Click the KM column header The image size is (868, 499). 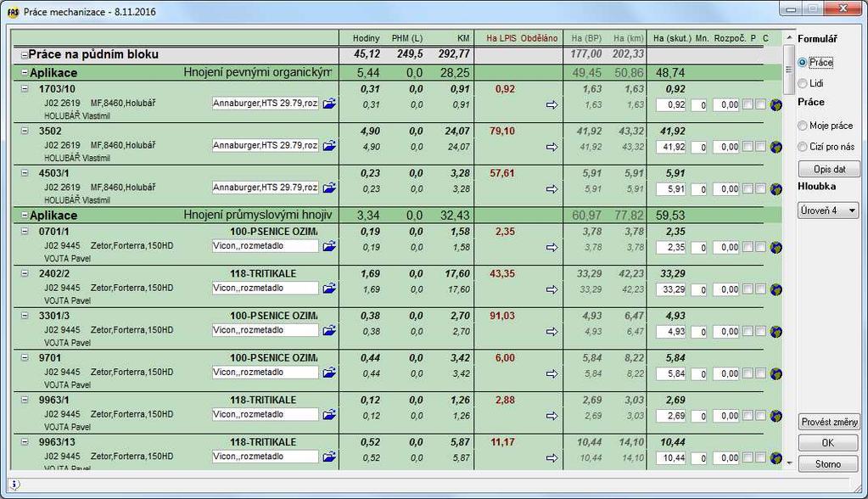tap(462, 38)
